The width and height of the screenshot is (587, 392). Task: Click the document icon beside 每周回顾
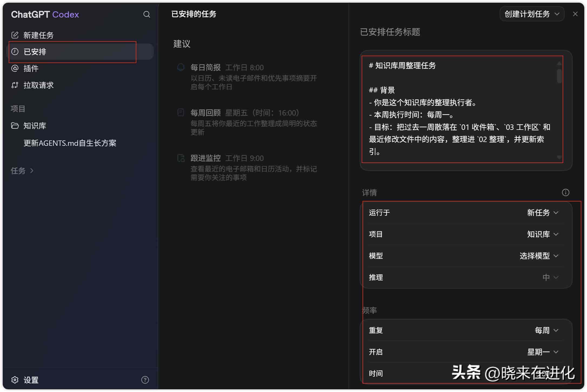[181, 112]
